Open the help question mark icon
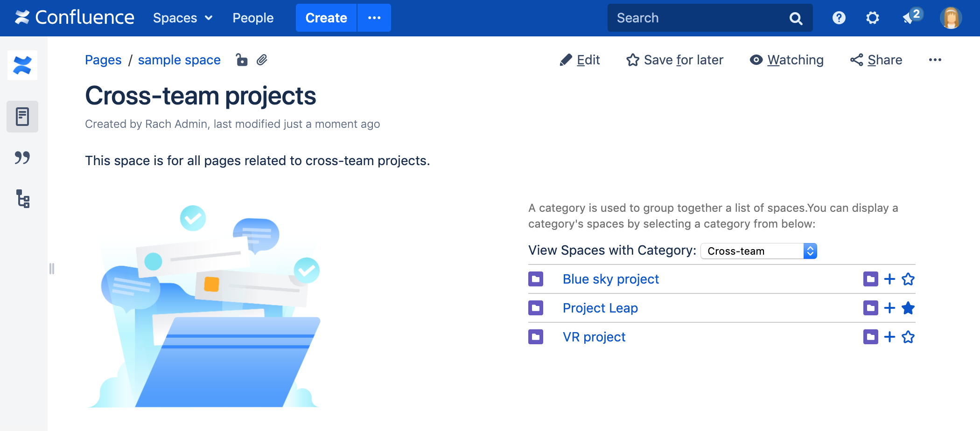Screen dimensions: 980x431 point(839,18)
